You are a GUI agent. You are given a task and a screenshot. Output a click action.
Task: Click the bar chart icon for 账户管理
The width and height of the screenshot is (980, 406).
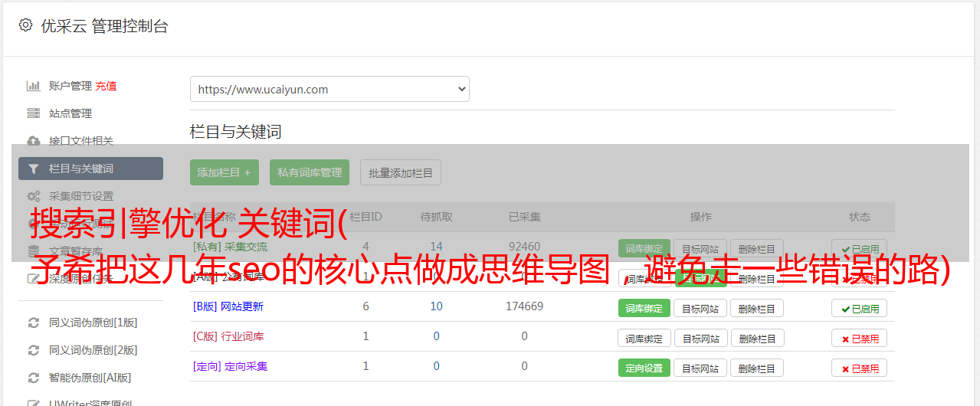pyautogui.click(x=33, y=86)
